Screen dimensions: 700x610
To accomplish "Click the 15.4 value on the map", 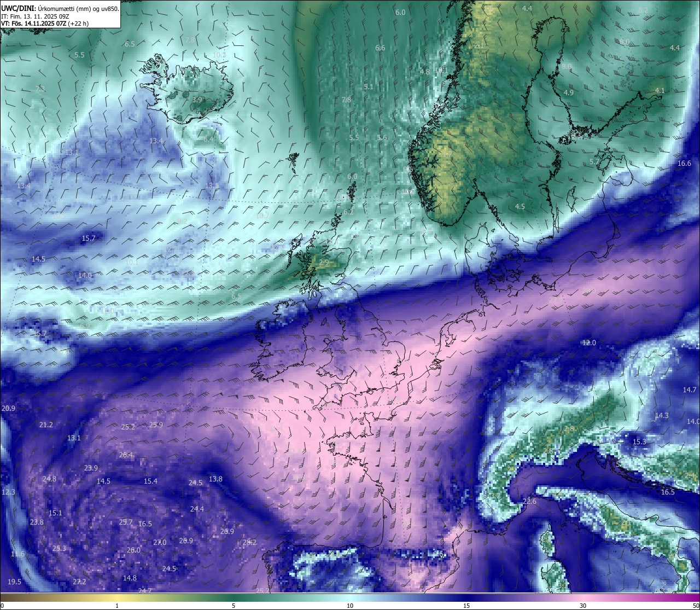I will click(x=150, y=481).
